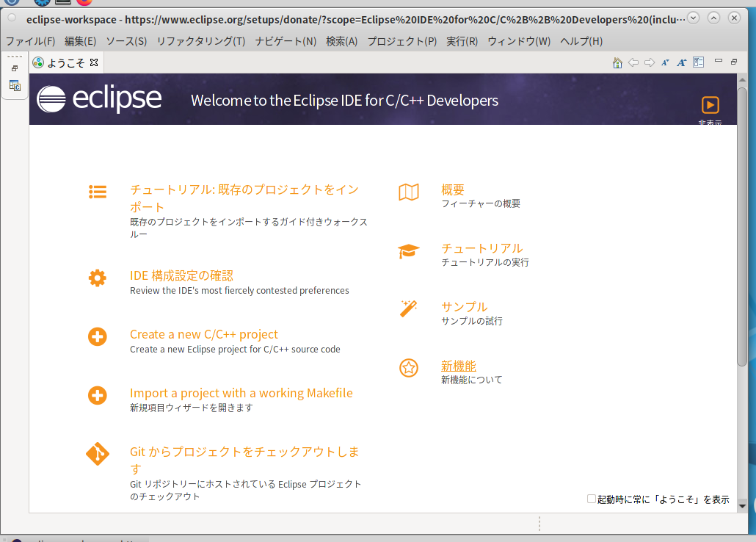Open the ウィンドウ(W) menu
Viewport: 756px width, 542px height.
(x=519, y=41)
